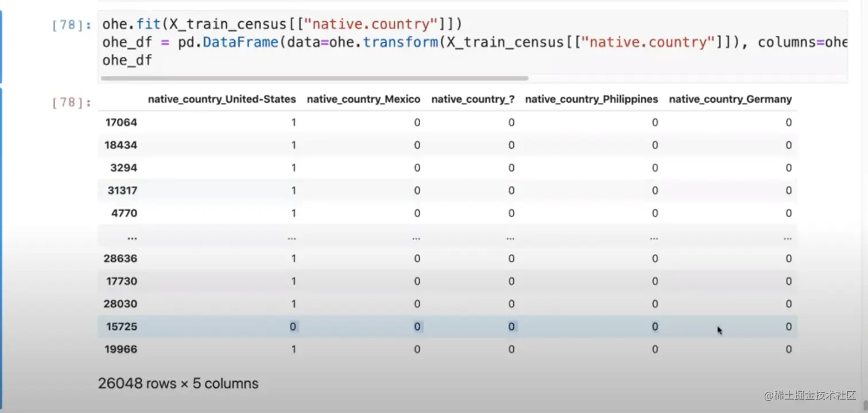Click the ohe.fit code line

click(x=282, y=25)
